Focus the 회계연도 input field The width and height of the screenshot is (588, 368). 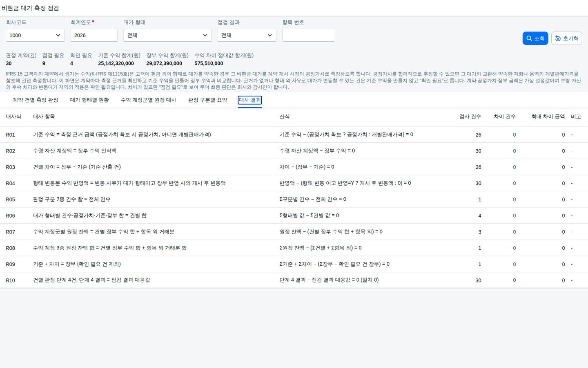coord(94,35)
